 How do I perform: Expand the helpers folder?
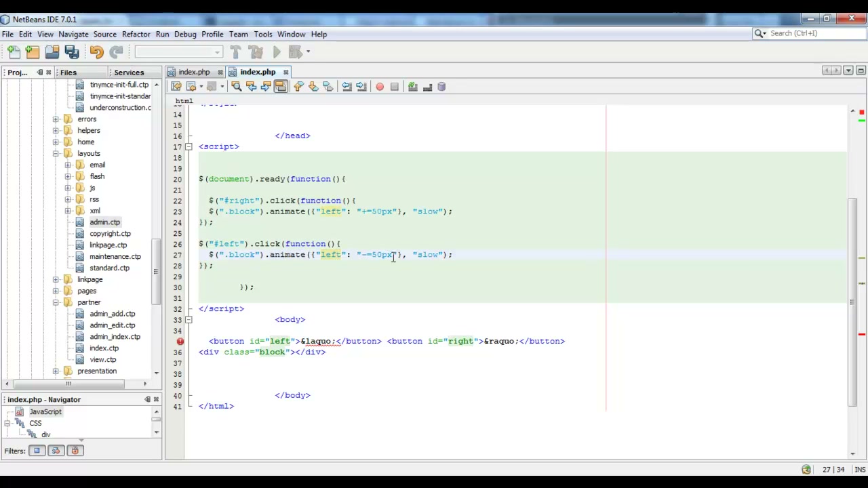click(56, 131)
